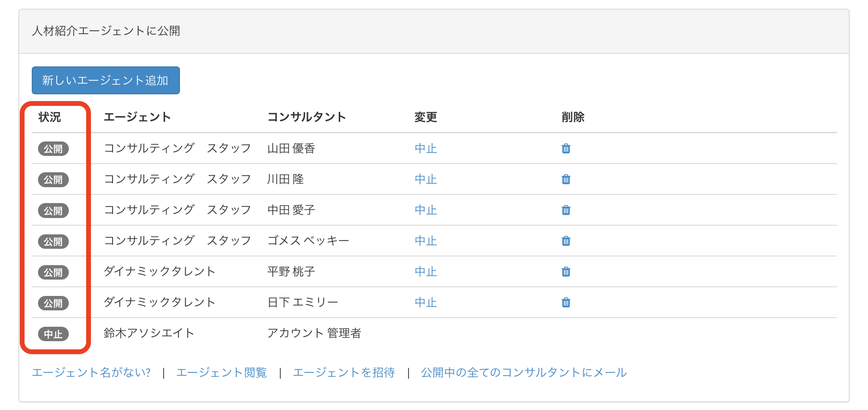Click 公開中の全てのコンサルタントにメール link
The height and width of the screenshot is (410, 868).
tap(523, 372)
